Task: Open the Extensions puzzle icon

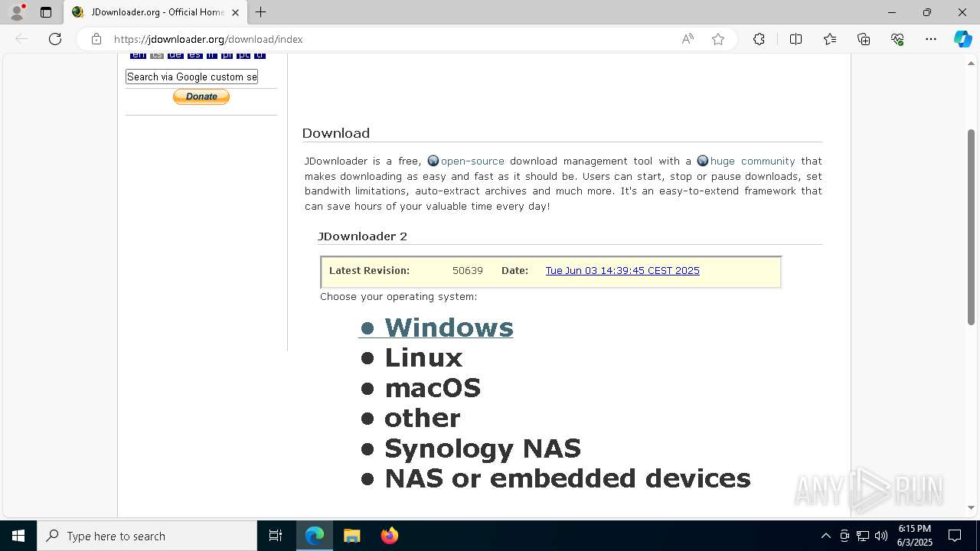Action: 759,39
